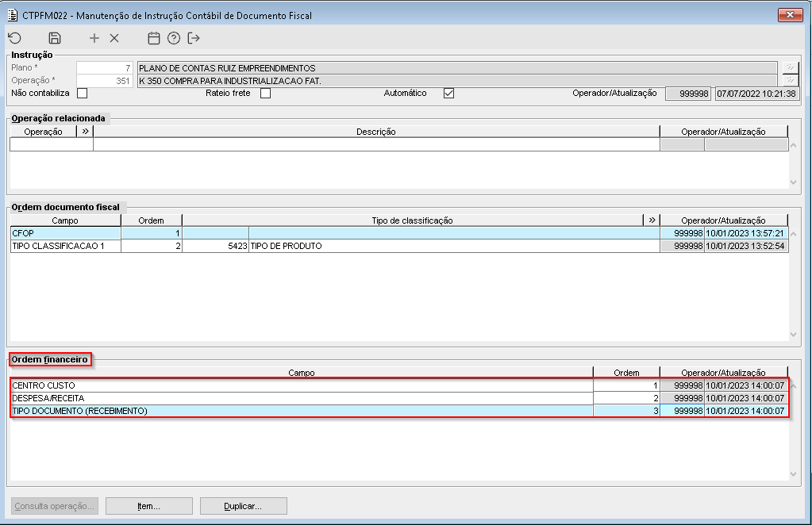The width and height of the screenshot is (812, 525).
Task: Click the Operação code field with 351
Action: [x=105, y=81]
